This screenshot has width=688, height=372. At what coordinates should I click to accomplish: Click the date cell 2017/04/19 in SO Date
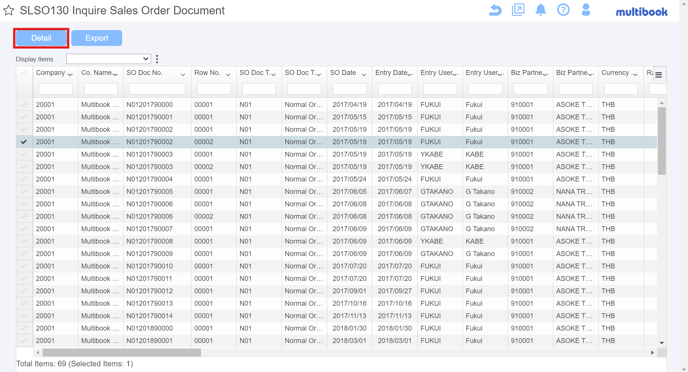349,105
